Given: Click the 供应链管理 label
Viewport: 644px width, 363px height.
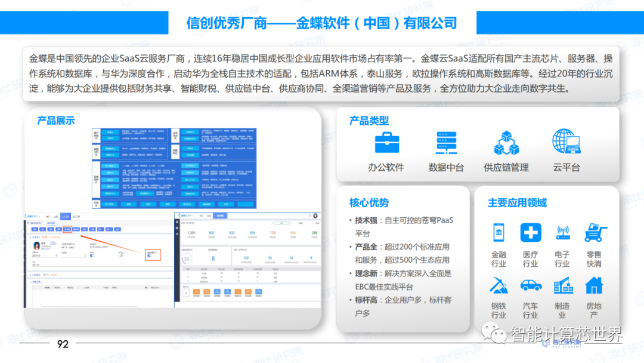Looking at the screenshot, I should [506, 167].
